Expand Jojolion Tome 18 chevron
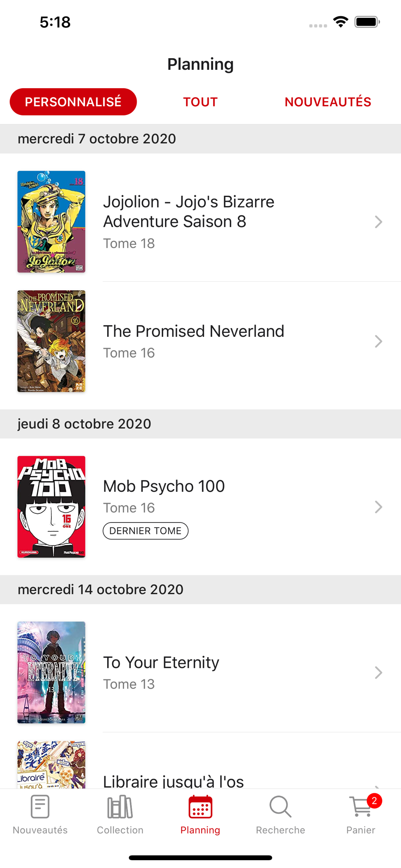 (378, 222)
